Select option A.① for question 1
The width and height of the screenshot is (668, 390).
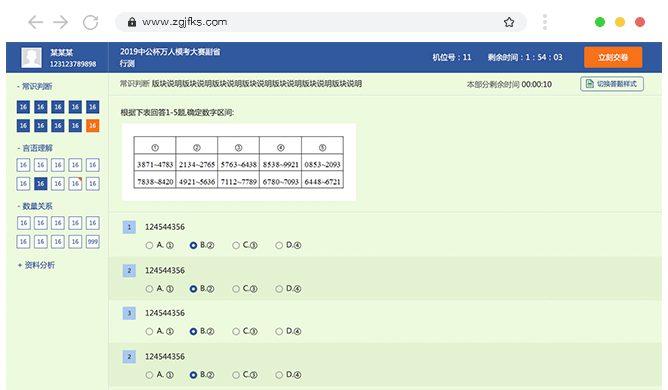click(160, 245)
